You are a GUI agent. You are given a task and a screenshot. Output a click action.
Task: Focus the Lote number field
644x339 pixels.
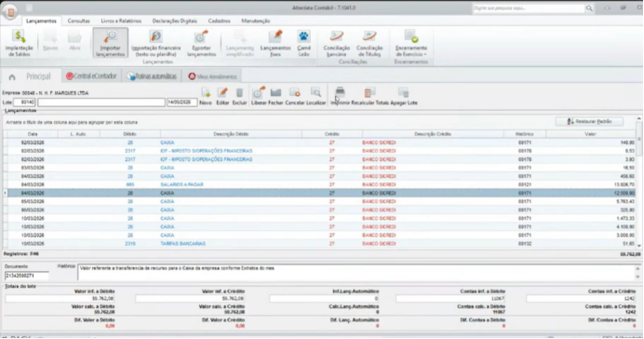click(24, 102)
